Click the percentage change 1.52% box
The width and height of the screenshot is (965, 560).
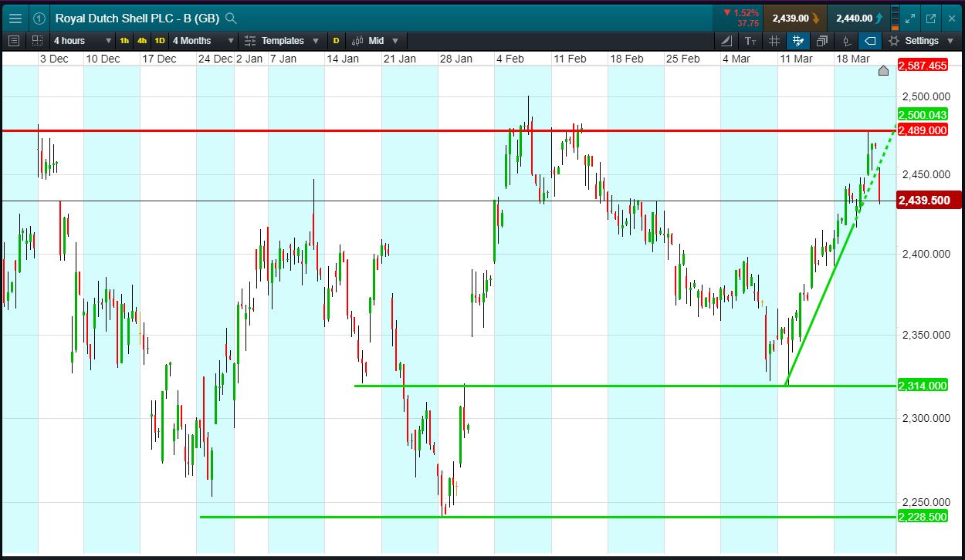click(x=740, y=18)
